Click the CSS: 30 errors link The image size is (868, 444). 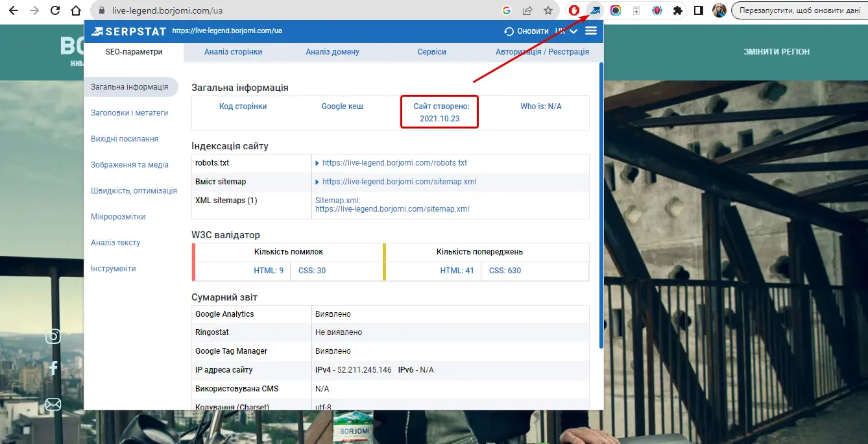coord(312,271)
